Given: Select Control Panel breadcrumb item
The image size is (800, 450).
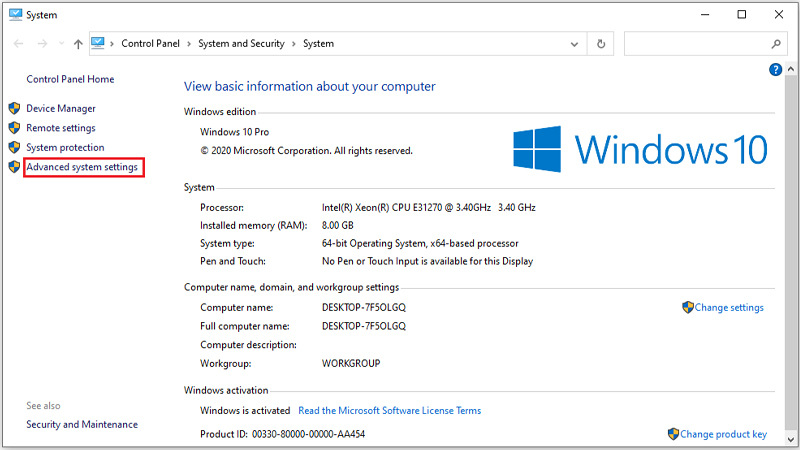Looking at the screenshot, I should (x=151, y=44).
